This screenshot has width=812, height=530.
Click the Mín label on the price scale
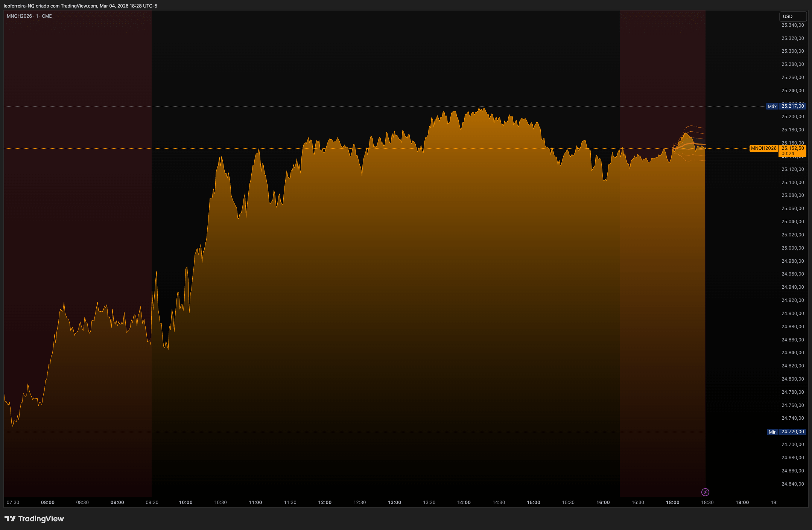(x=772, y=432)
